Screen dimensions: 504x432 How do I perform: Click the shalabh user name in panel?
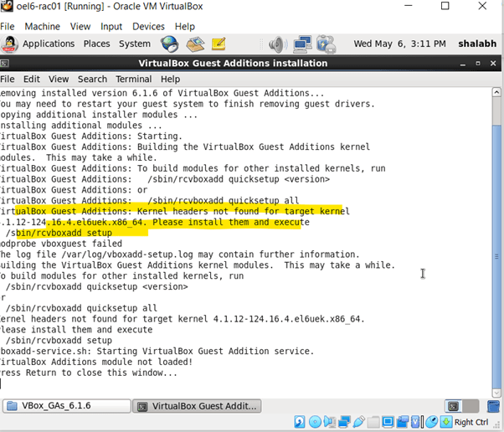click(476, 44)
